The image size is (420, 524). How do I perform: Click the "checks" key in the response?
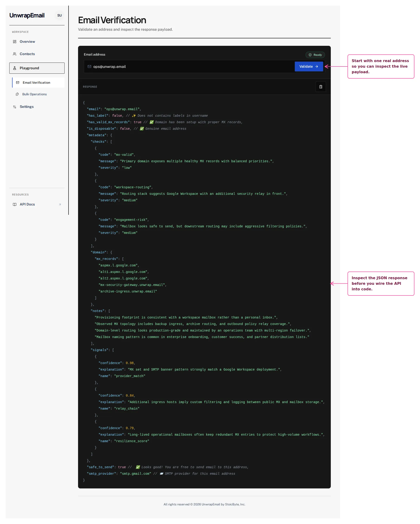coord(98,142)
